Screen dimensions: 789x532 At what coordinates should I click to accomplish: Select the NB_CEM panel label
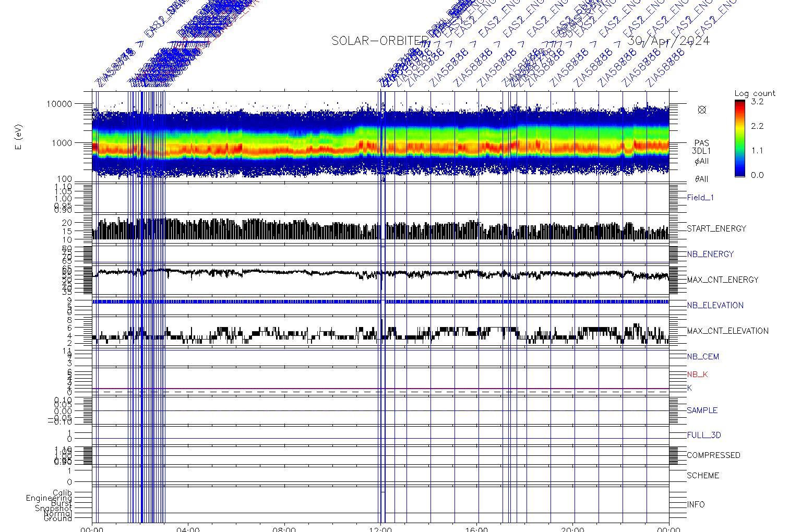pos(702,357)
